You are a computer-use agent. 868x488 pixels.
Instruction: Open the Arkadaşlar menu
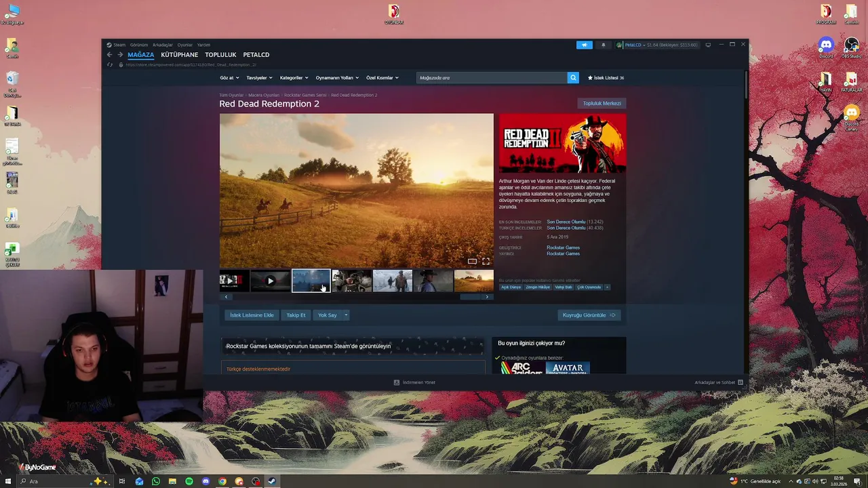point(163,45)
